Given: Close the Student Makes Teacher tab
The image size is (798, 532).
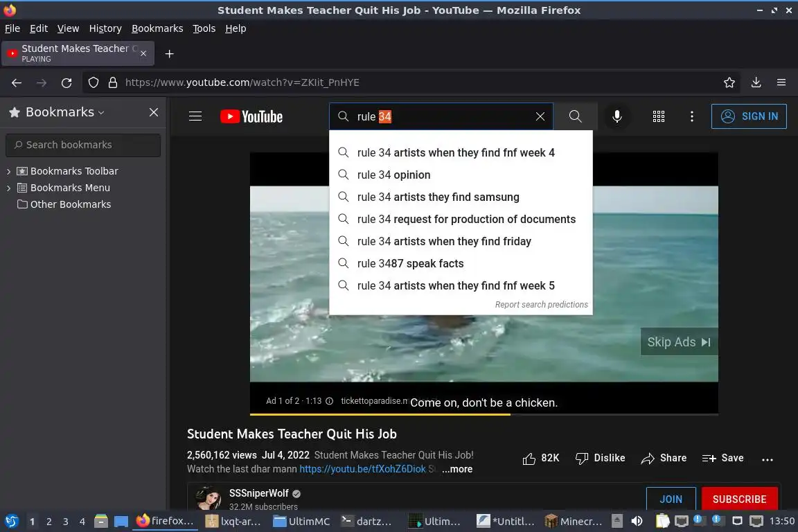Looking at the screenshot, I should (143, 53).
